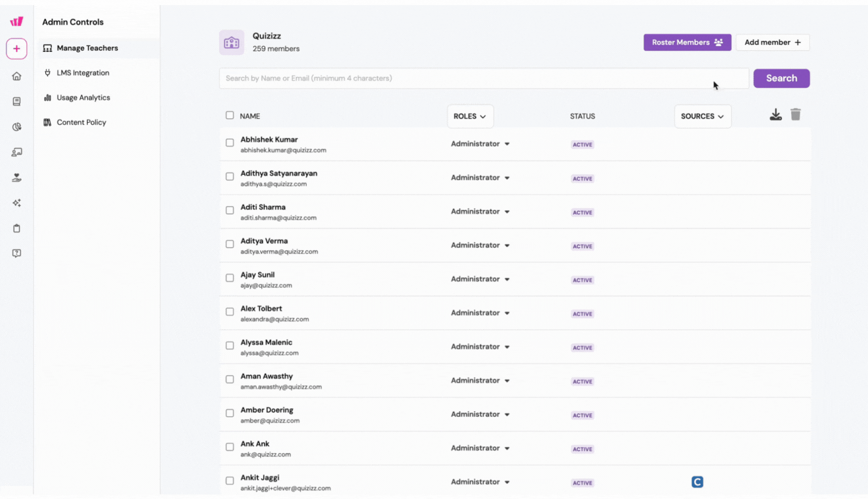Image resolution: width=868 pixels, height=499 pixels.
Task: Open the AI sparkle icon in sidebar
Action: tap(17, 203)
